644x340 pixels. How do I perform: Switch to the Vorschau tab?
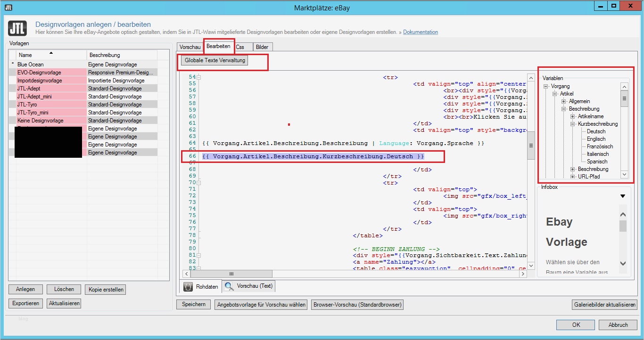[x=190, y=47]
